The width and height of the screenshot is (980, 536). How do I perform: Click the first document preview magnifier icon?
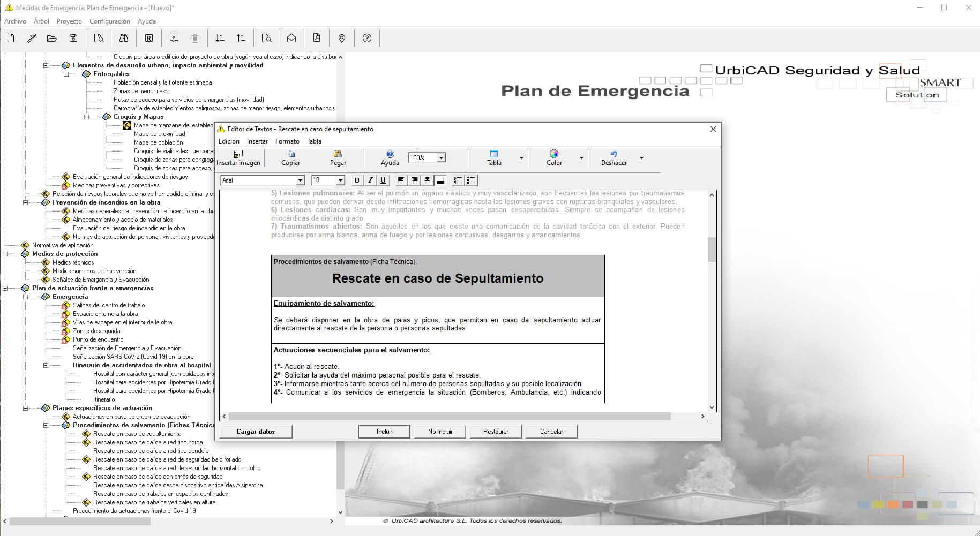coord(99,38)
